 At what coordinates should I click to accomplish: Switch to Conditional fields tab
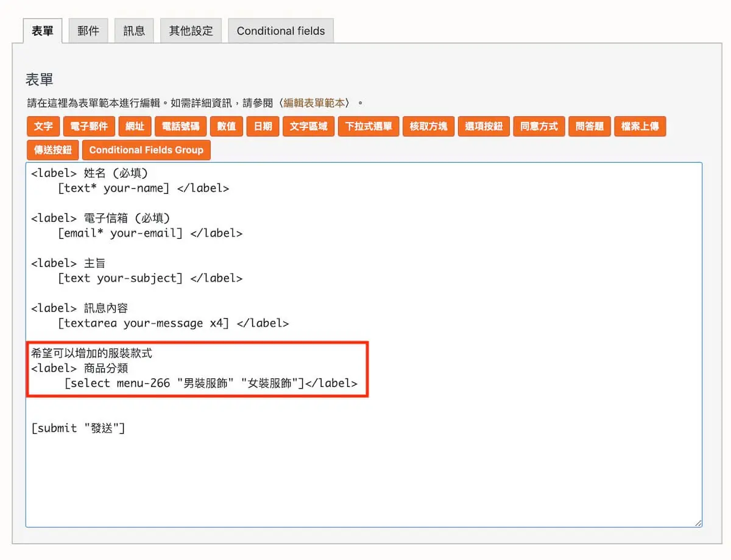point(281,30)
